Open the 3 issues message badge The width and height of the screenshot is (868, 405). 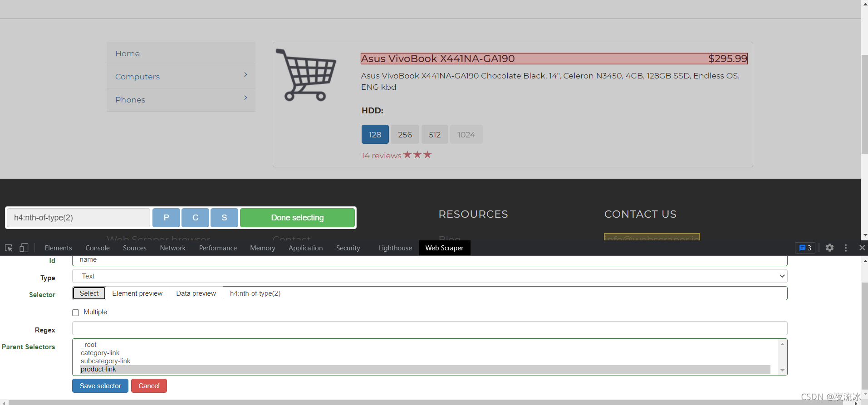(x=805, y=248)
